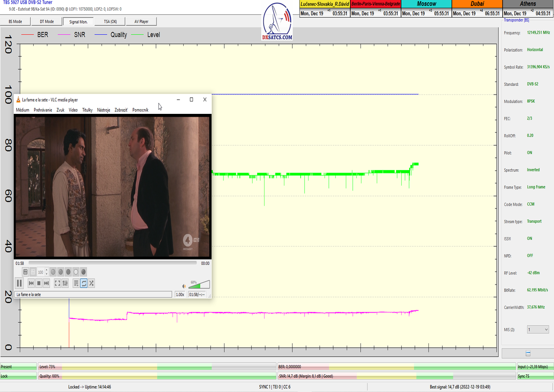
Task: Click the stop playback button
Action: pyautogui.click(x=39, y=283)
